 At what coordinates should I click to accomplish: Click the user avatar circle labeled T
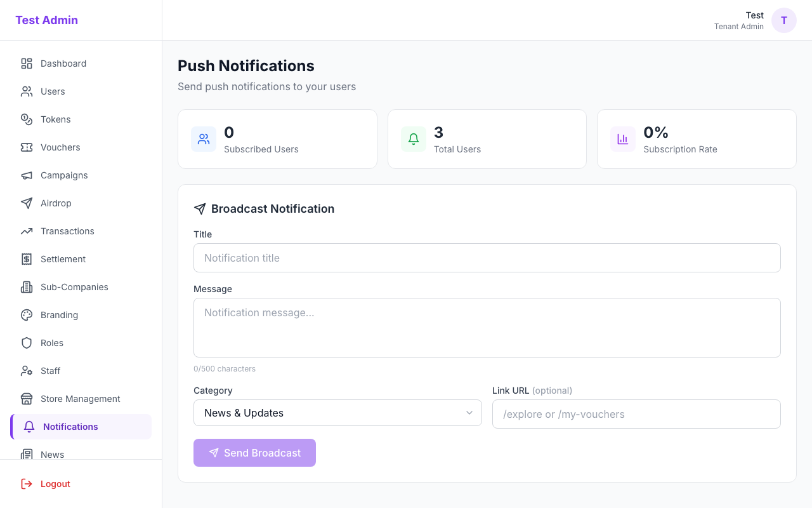tap(784, 20)
